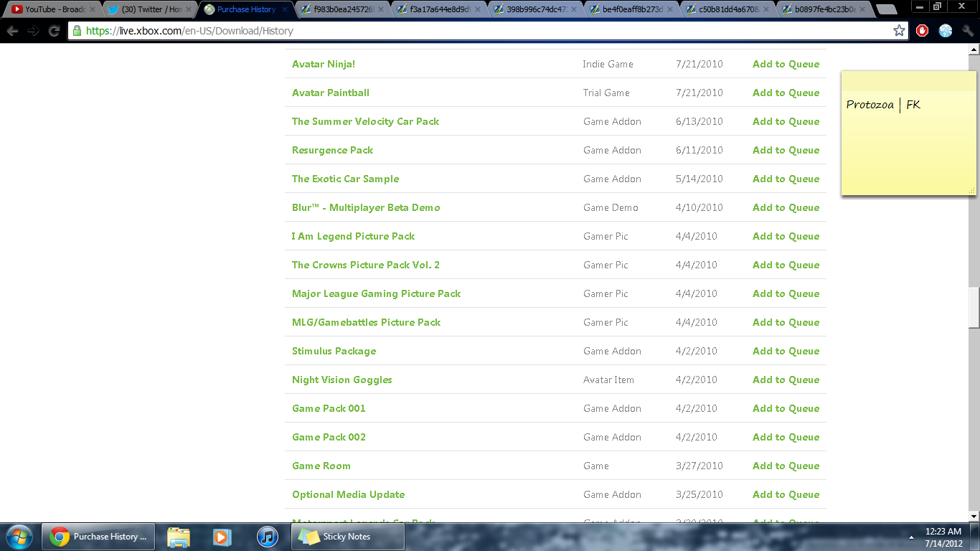Viewport: 980px width, 551px height.
Task: Open Blur Multiplayer Beta Demo link
Action: click(366, 207)
